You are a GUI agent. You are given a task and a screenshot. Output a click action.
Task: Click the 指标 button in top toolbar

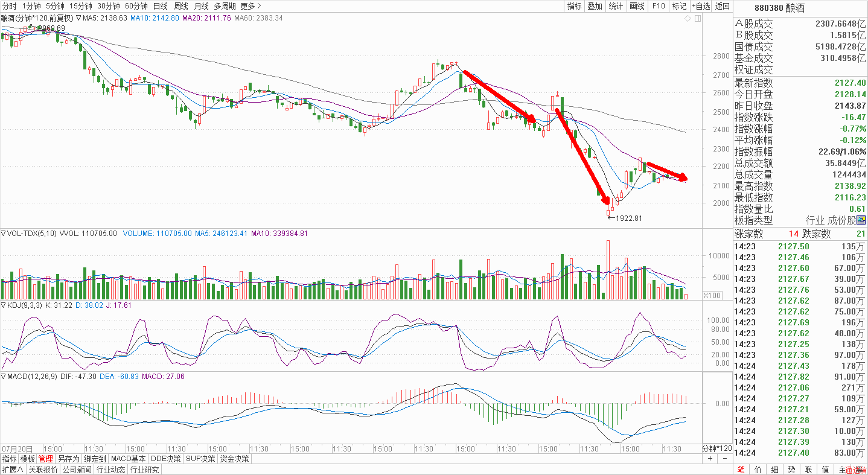[x=574, y=6]
